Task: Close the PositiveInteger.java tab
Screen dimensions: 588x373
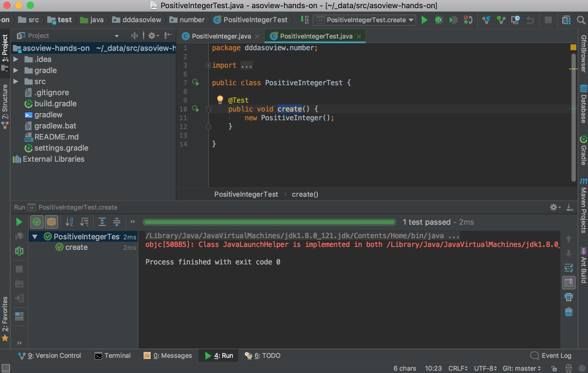Action: coord(257,36)
